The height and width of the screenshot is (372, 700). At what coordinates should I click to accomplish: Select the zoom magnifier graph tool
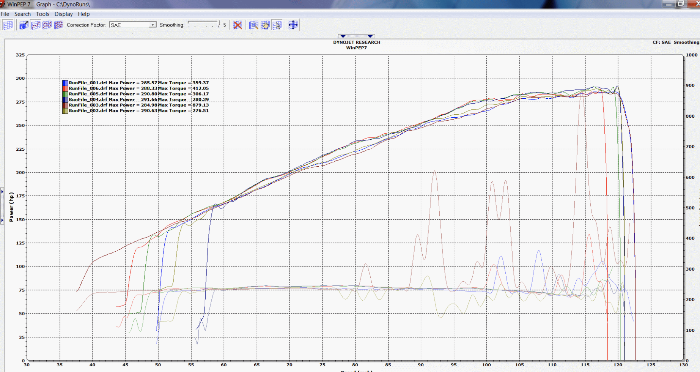[254, 25]
